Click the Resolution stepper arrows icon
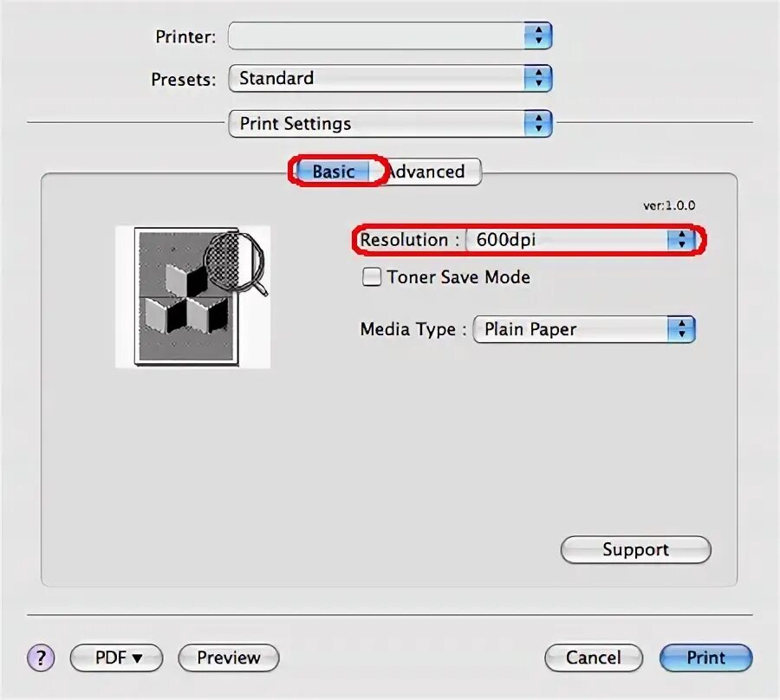 681,240
